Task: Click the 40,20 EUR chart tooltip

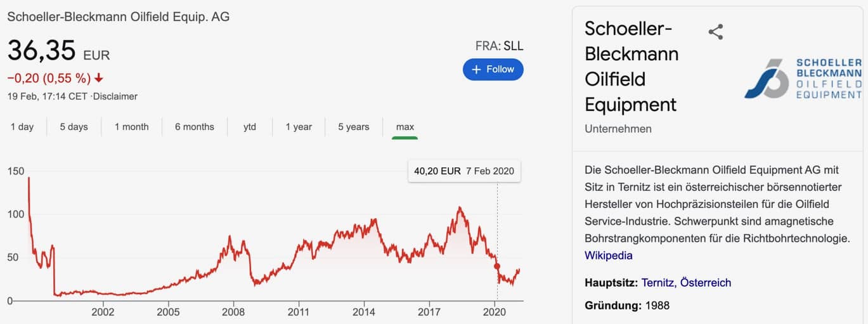Action: click(464, 171)
